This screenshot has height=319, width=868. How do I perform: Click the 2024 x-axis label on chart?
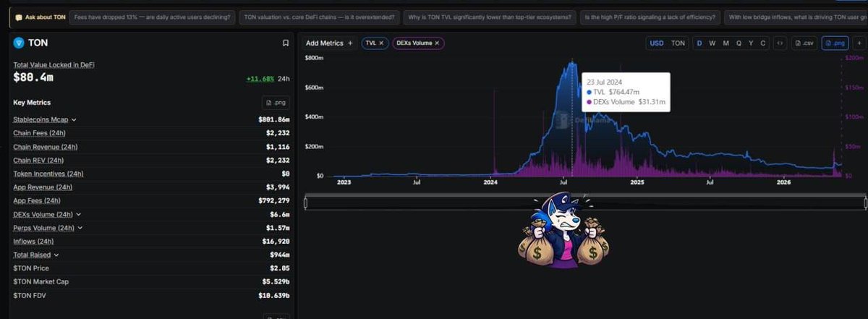[491, 184]
